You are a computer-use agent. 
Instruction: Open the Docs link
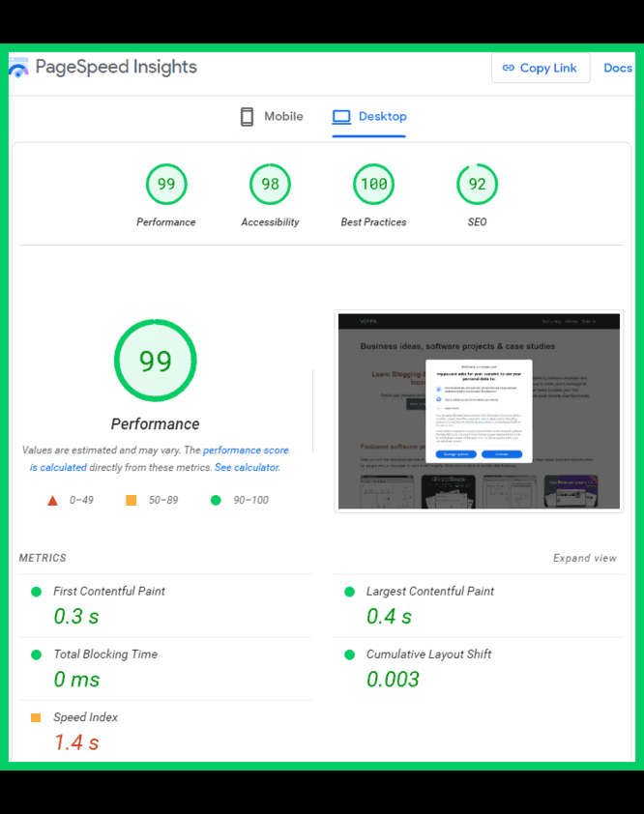pos(618,68)
